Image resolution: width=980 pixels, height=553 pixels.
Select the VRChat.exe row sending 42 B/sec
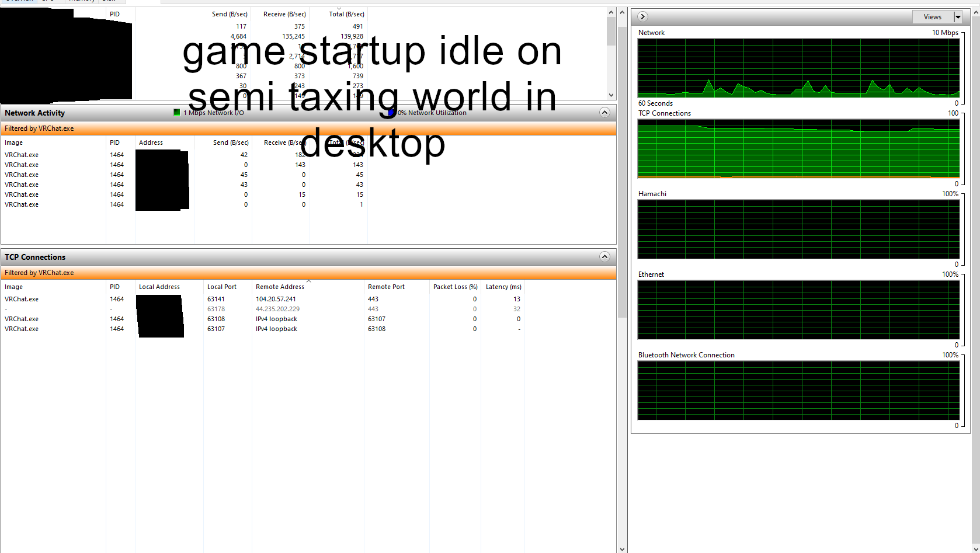pos(185,155)
